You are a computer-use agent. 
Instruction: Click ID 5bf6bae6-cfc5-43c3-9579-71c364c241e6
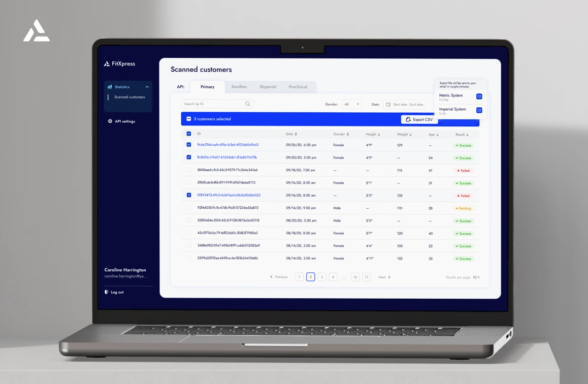(x=227, y=170)
